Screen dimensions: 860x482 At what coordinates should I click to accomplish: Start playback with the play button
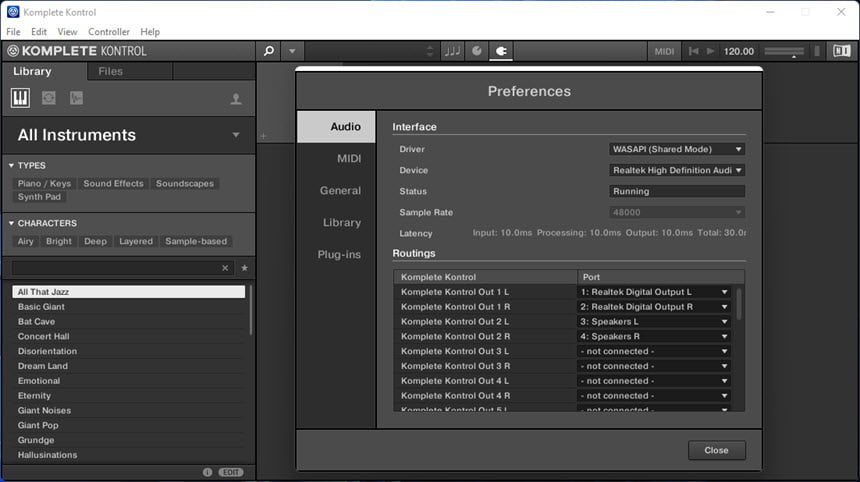[710, 51]
